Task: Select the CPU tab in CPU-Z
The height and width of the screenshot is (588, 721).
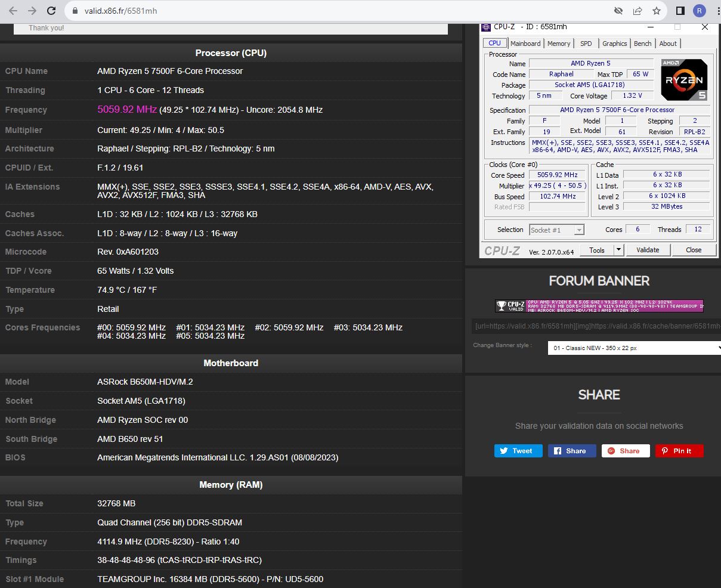Action: tap(495, 43)
